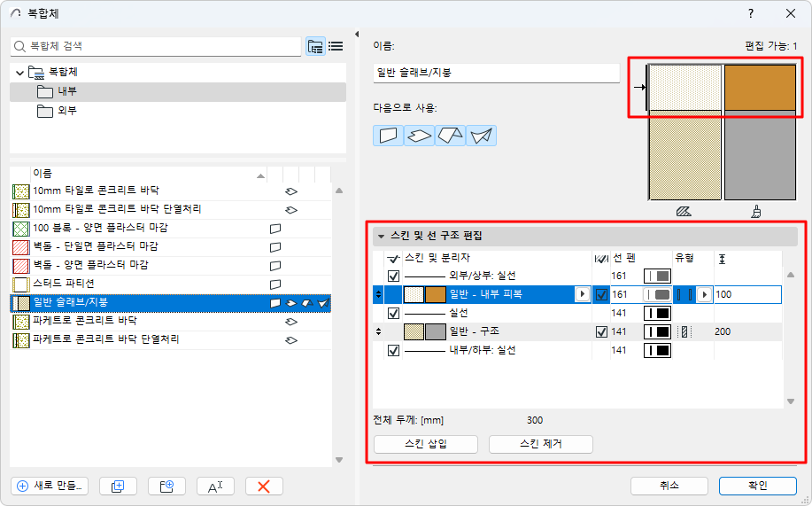This screenshot has width=812, height=506.
Task: Toggle end line checkbox in 내부 피복 row
Action: point(601,294)
